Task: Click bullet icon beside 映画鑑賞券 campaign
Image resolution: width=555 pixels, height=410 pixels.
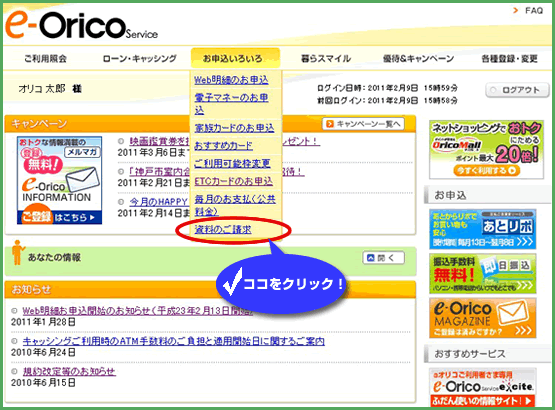Action: tap(121, 141)
